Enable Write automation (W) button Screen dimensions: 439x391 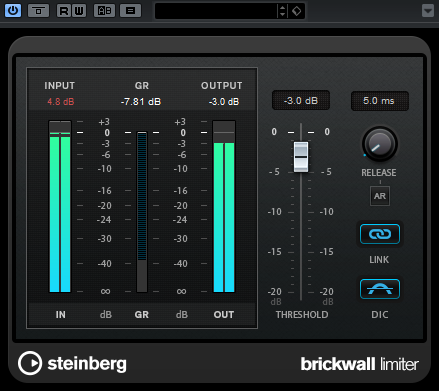pos(79,11)
